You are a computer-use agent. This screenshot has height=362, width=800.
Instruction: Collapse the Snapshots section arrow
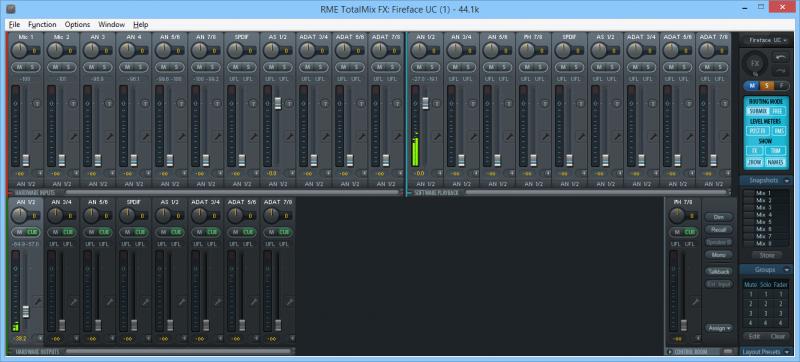click(x=787, y=180)
